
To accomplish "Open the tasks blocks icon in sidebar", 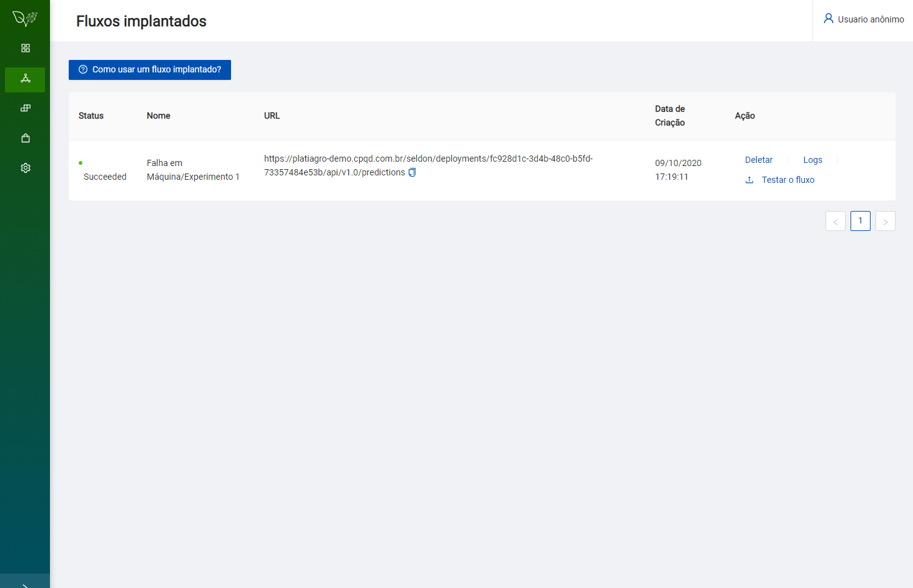I will pos(26,108).
